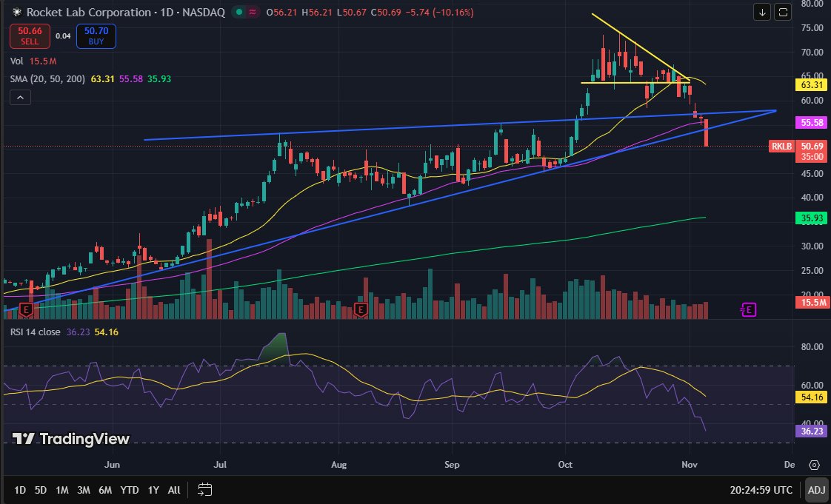831x504 pixels.
Task: Collapse the indicator legend with the chevron
Action: 20,98
